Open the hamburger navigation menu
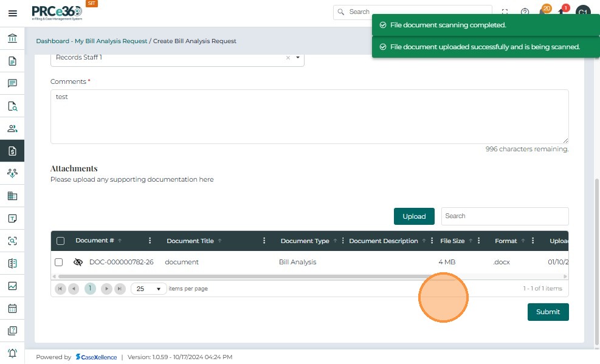Viewport: 600px width, 364px height. point(12,13)
